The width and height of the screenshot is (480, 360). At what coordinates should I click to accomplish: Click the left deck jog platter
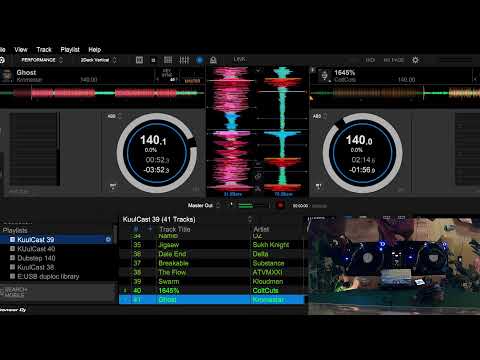coord(157,153)
